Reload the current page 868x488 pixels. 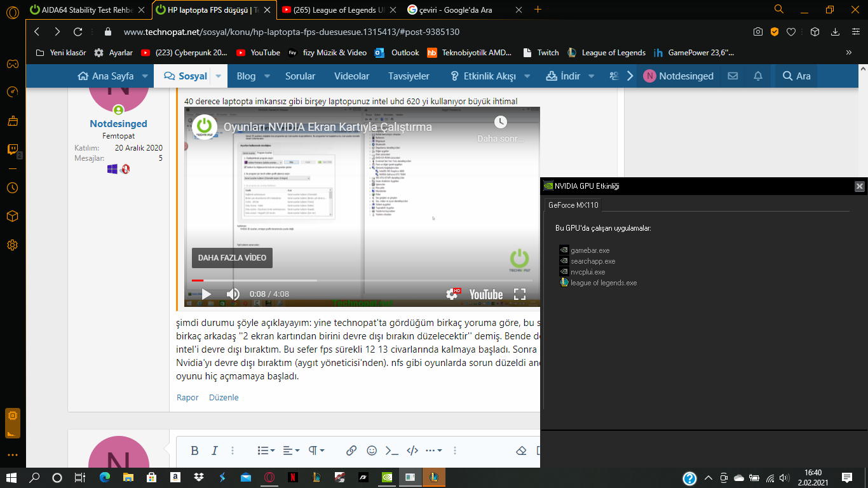(78, 32)
